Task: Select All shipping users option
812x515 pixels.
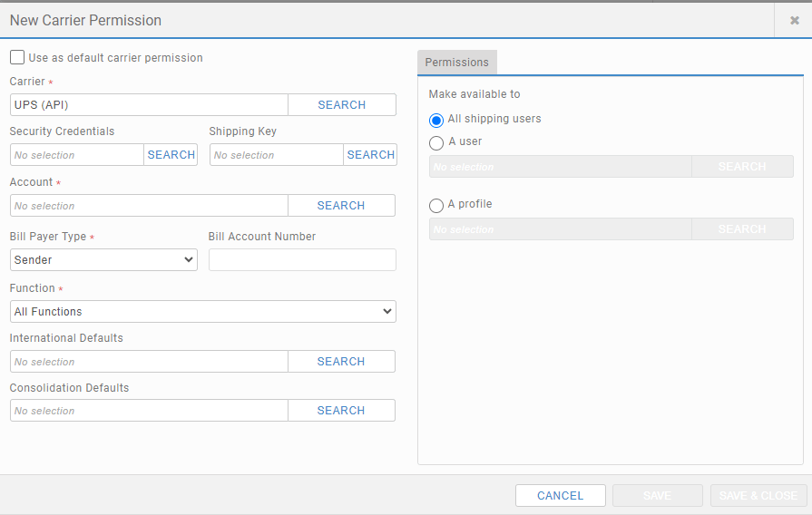Action: pyautogui.click(x=436, y=120)
